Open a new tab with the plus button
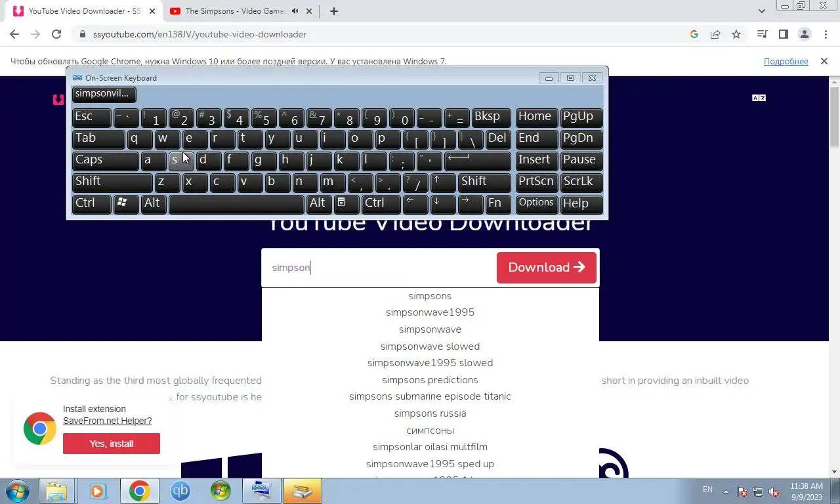Image resolution: width=840 pixels, height=504 pixels. point(333,11)
